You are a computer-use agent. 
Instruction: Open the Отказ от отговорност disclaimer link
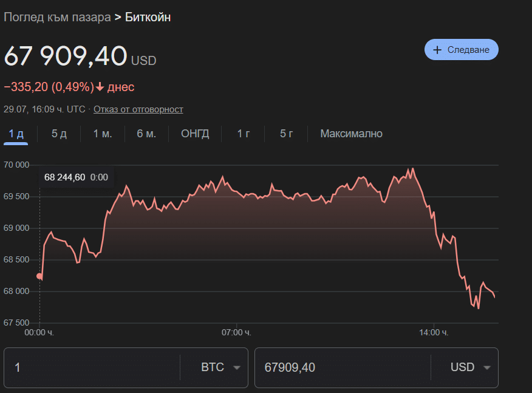pos(138,109)
